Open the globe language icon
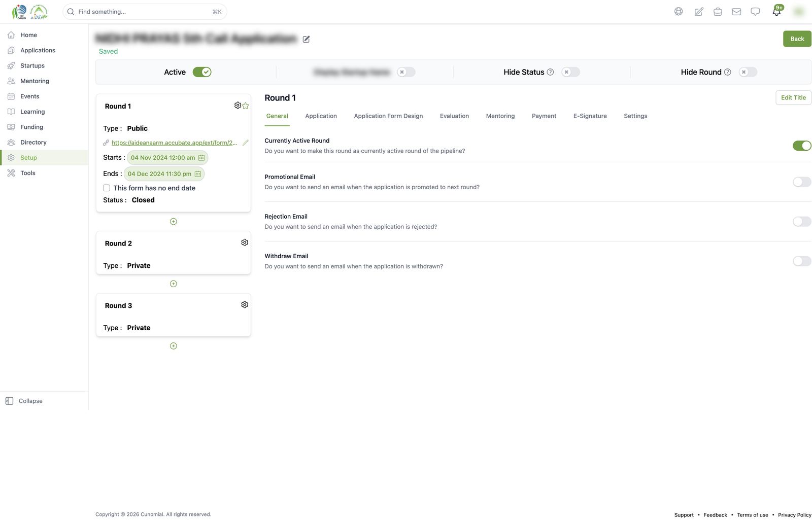This screenshot has height=521, width=812. [x=679, y=11]
